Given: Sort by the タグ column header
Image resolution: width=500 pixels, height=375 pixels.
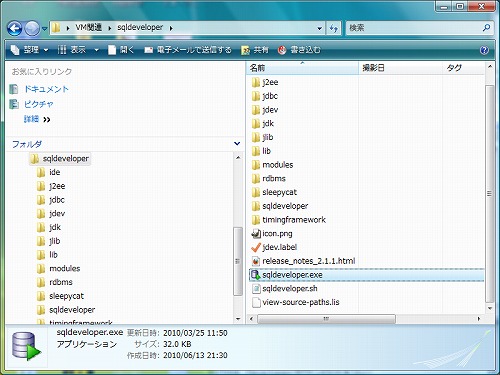Looking at the screenshot, I should (463, 68).
